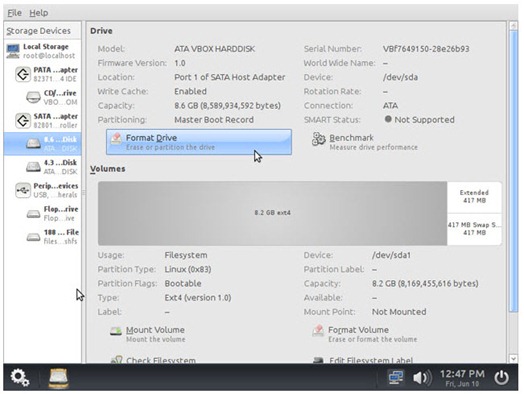This screenshot has width=524, height=394.
Task: Select the CD/DVD Drive icon
Action: 33,97
